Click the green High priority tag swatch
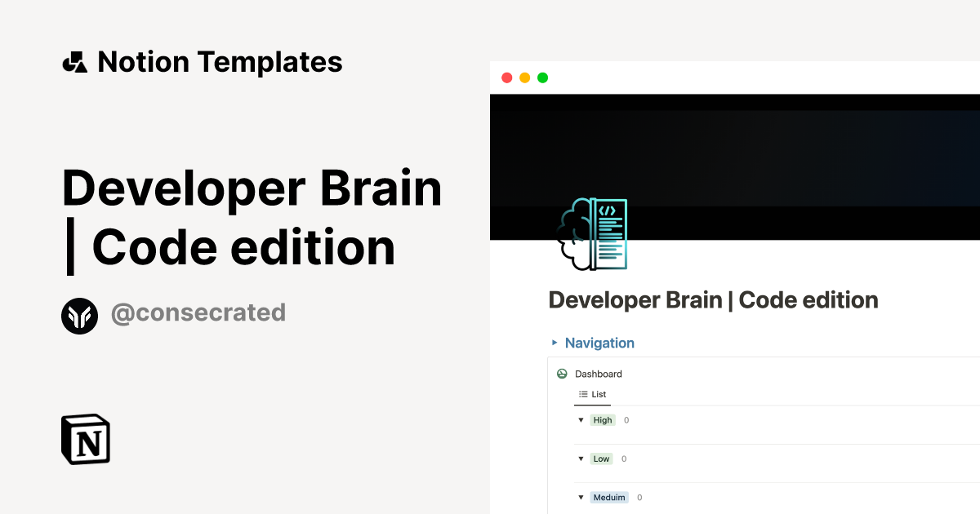980x514 pixels. 603,419
